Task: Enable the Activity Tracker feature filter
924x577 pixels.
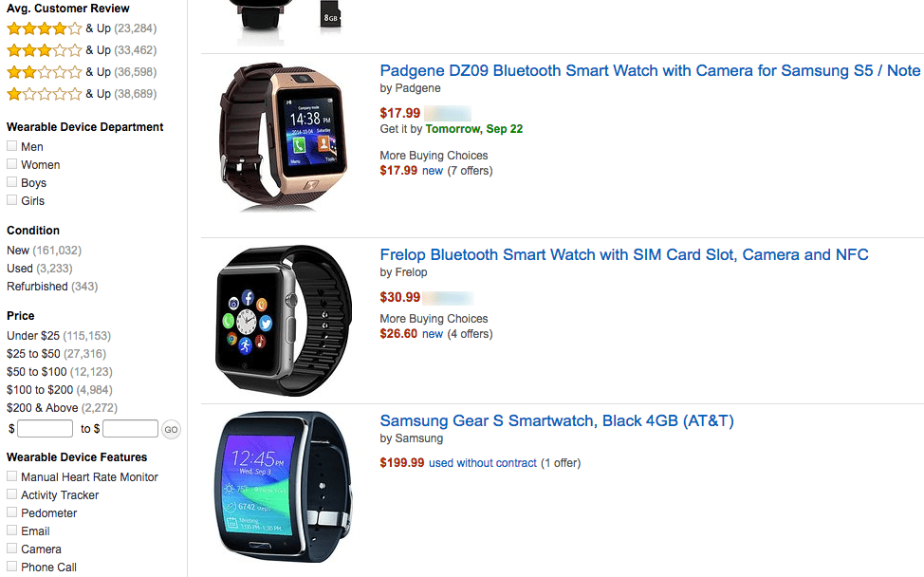Action: [11, 494]
